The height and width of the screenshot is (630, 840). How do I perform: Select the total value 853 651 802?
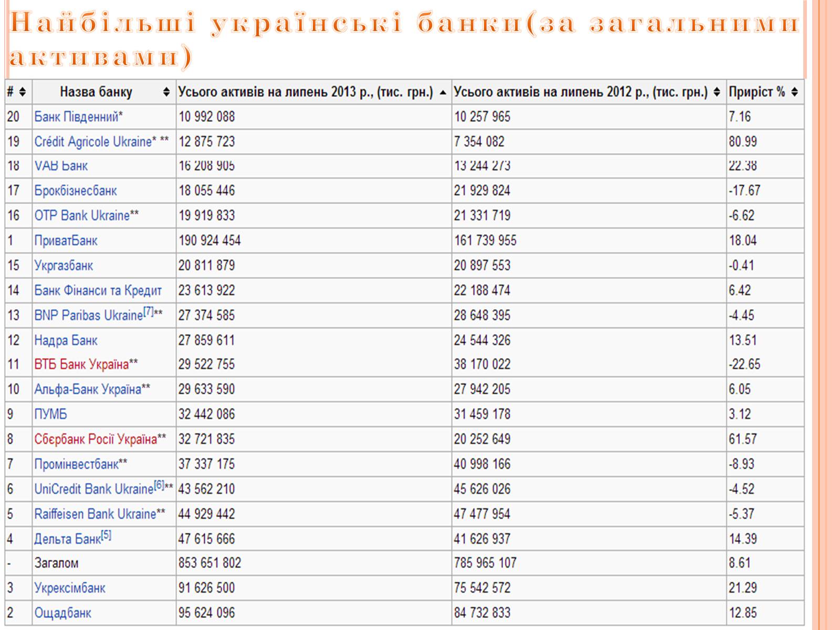209,563
